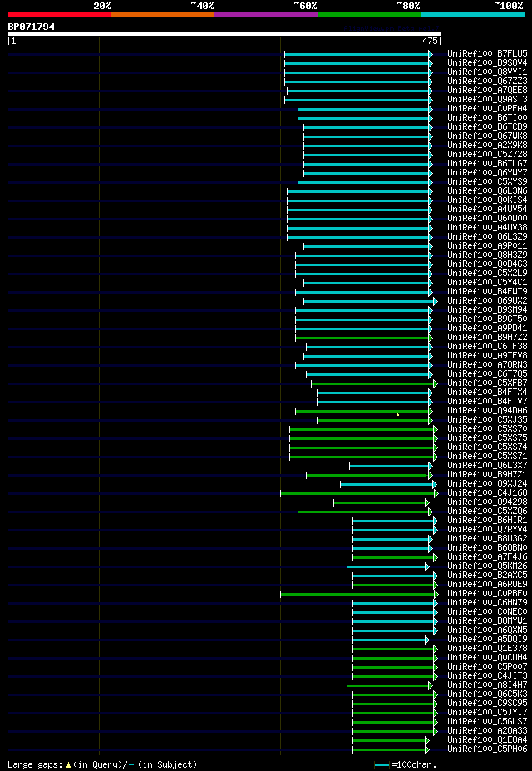Click the purple ~60% legend segment
532x771 pixels.
pos(266,15)
